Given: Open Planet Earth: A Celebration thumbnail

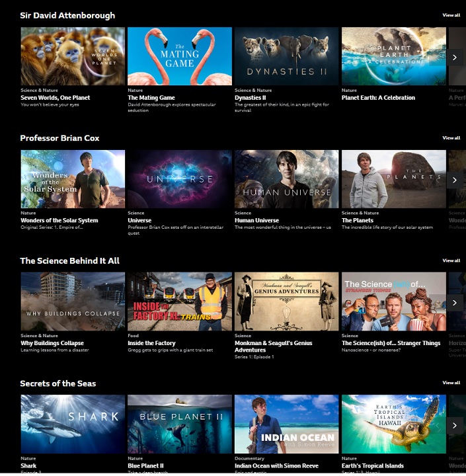Looking at the screenshot, I should [x=394, y=56].
